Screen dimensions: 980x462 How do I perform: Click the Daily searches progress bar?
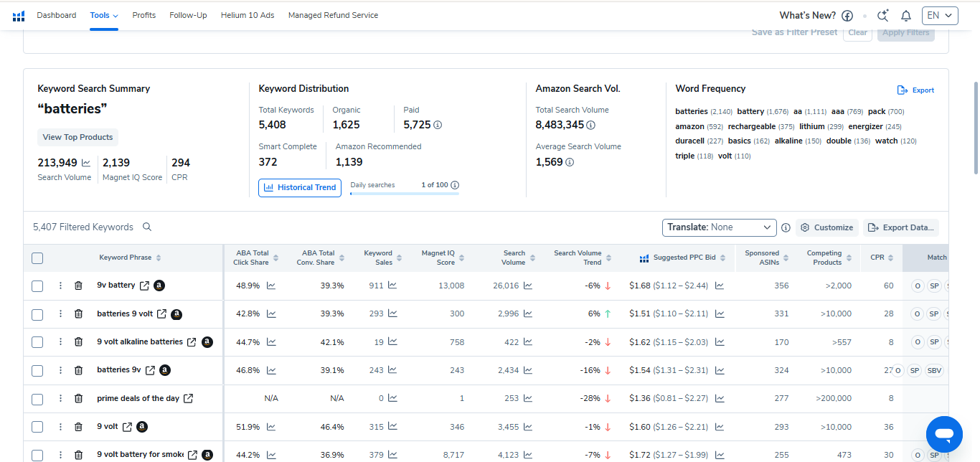pyautogui.click(x=405, y=194)
